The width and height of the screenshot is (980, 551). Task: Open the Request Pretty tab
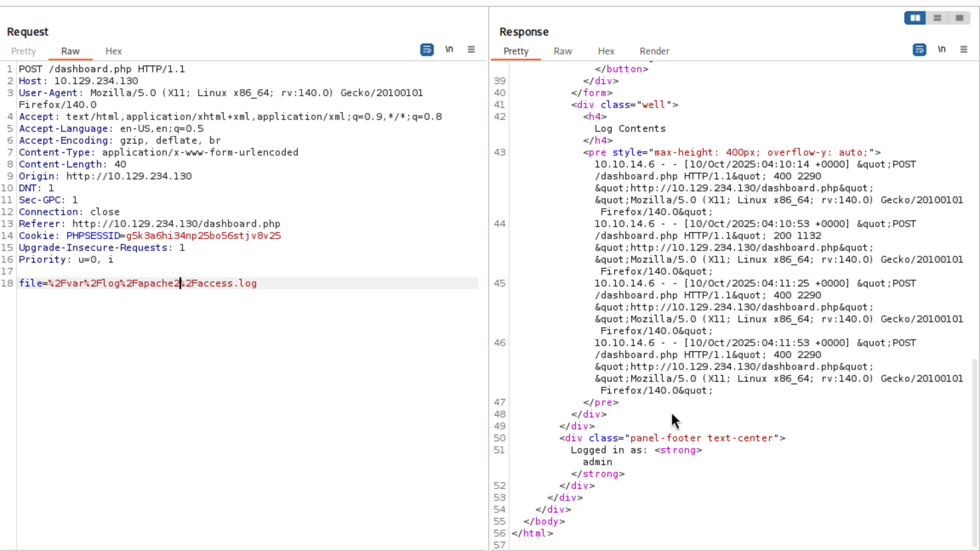tap(23, 51)
